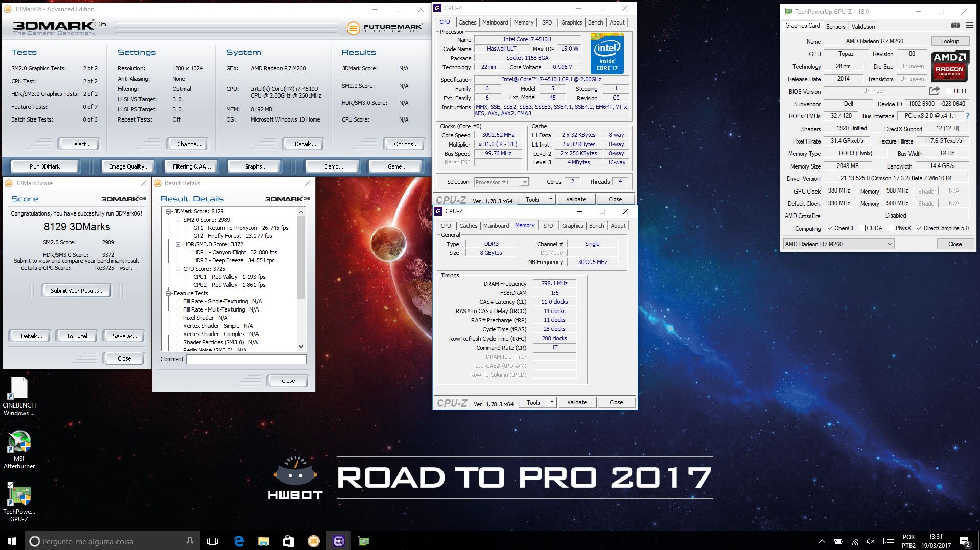
Task: Open Bench tab in lower CPU-Z window
Action: click(596, 226)
